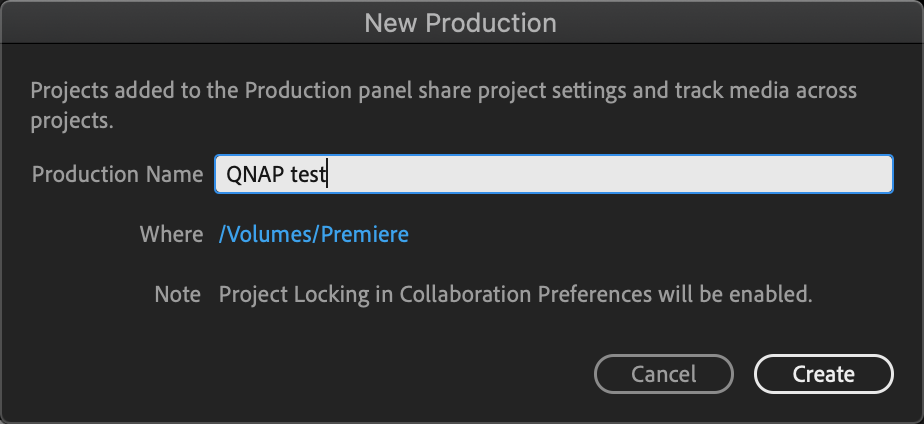Click the Project Locking note text
Image resolution: width=924 pixels, height=424 pixels.
tap(515, 295)
